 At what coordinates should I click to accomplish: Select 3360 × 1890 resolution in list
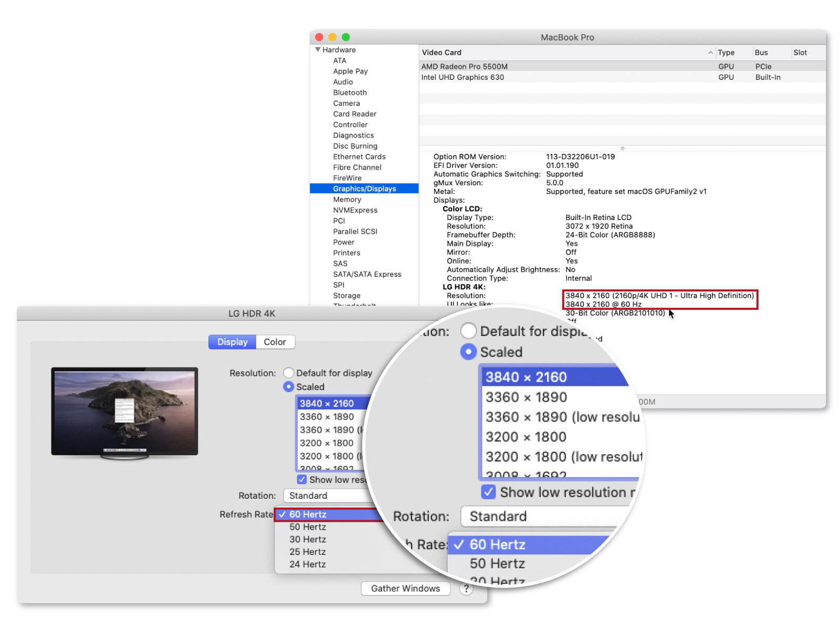(327, 417)
